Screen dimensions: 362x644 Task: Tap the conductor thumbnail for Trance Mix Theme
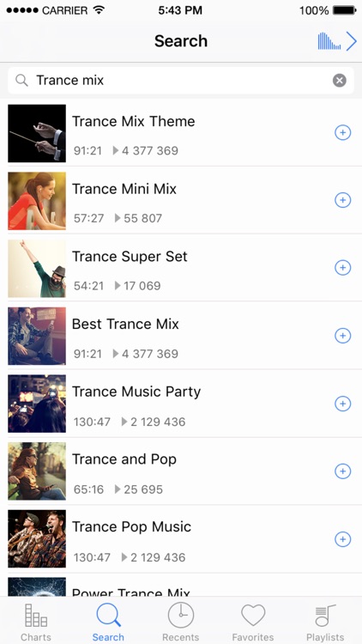[x=37, y=133]
